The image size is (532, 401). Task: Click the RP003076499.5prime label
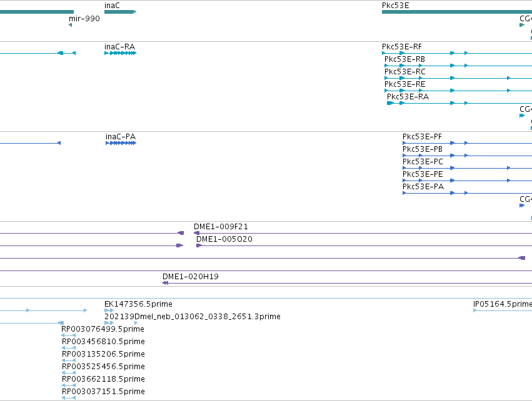click(x=103, y=329)
